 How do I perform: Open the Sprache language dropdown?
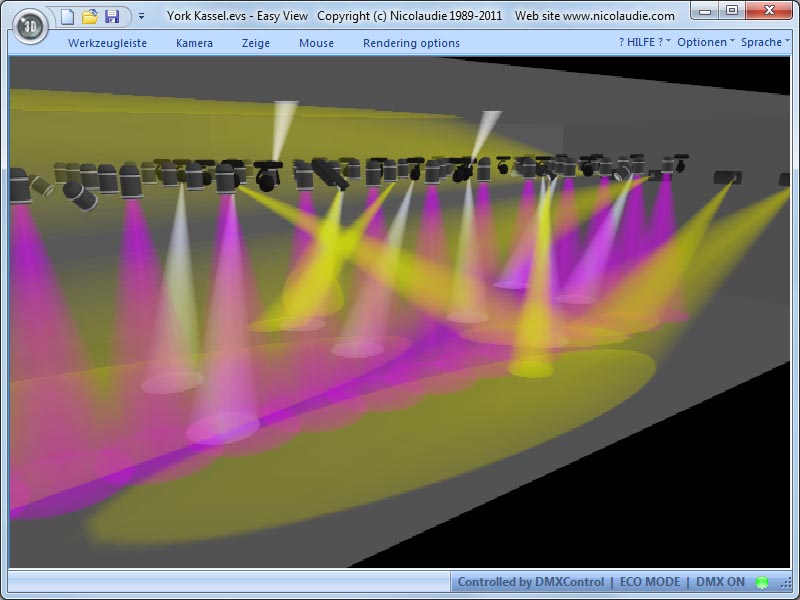coord(765,42)
